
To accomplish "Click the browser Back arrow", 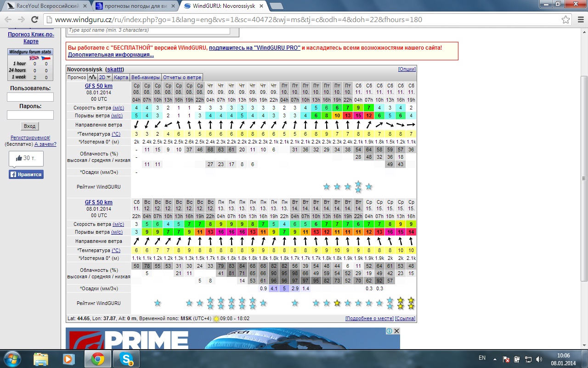I will [9, 20].
